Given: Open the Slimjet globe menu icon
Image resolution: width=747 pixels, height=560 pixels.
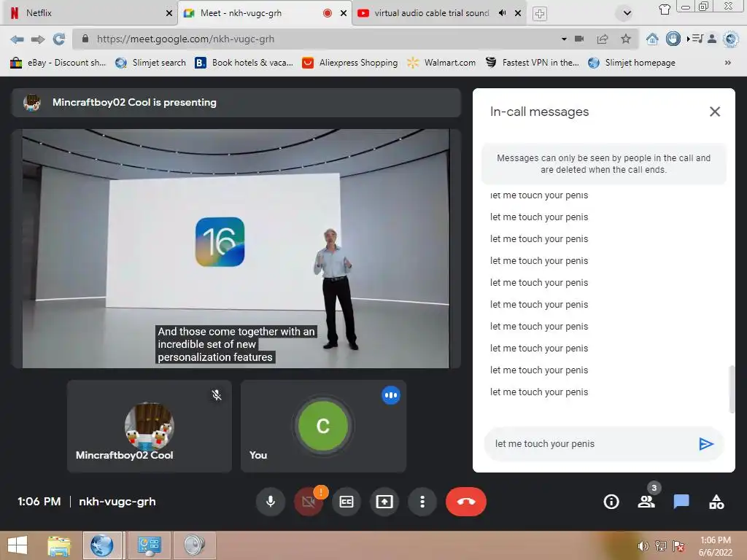Looking at the screenshot, I should 731,39.
